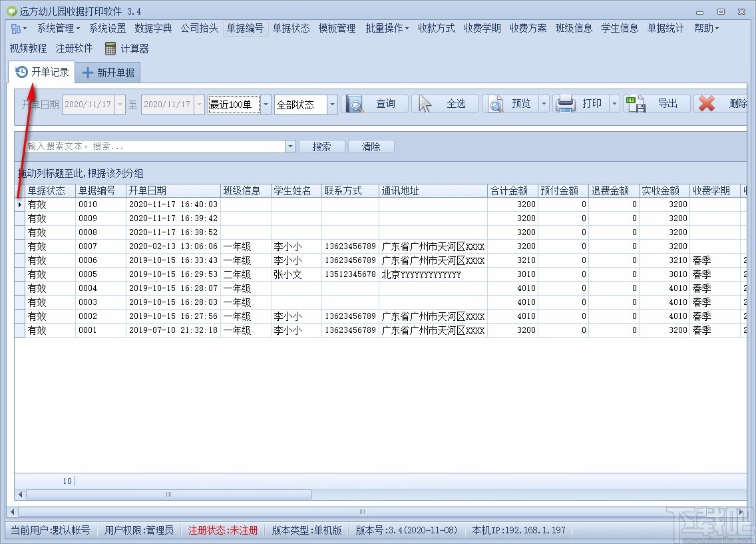Viewport: 756px width, 544px height.
Task: Open the 学生信息 menu item
Action: pos(620,29)
